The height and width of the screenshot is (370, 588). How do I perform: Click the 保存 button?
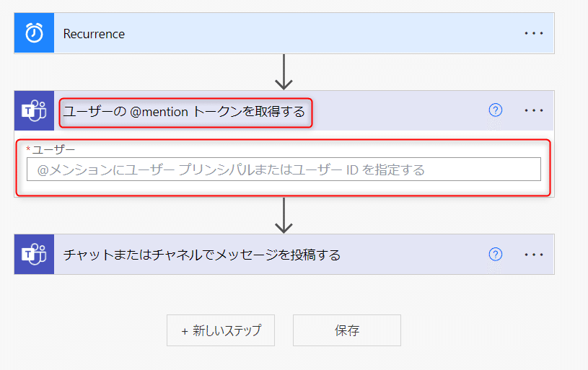tap(347, 330)
